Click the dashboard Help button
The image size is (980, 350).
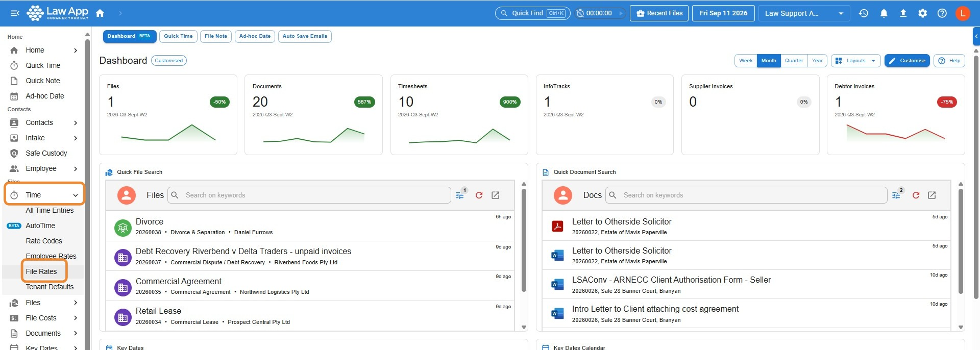point(949,61)
